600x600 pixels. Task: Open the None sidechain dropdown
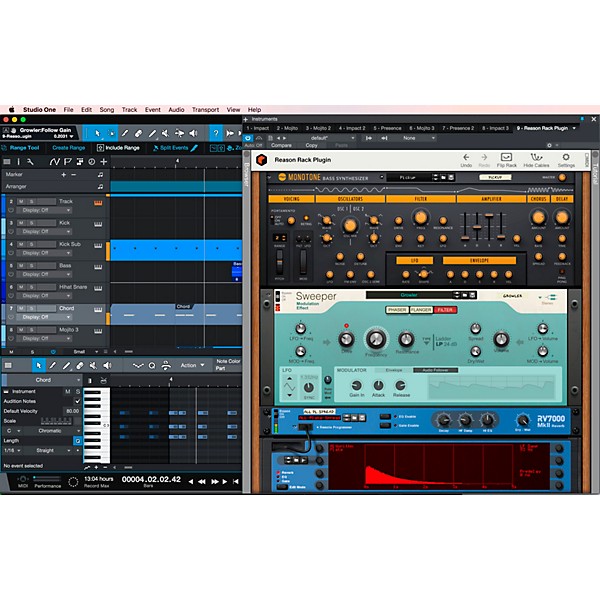(416, 138)
